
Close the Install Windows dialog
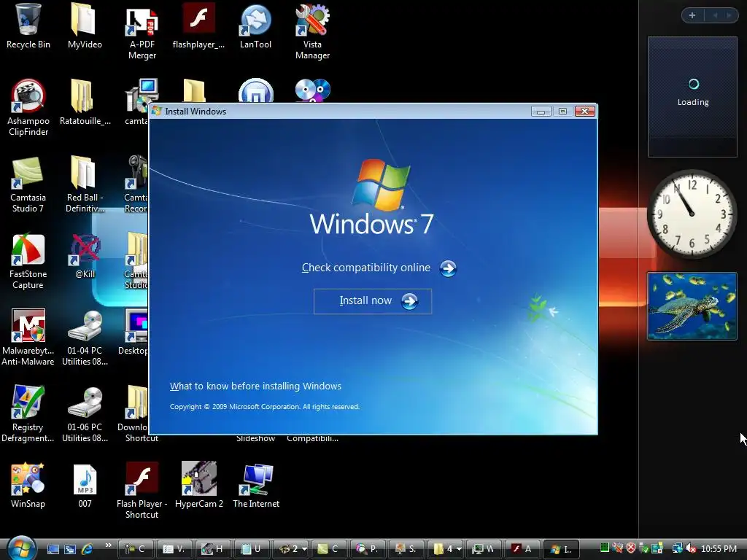click(x=584, y=112)
